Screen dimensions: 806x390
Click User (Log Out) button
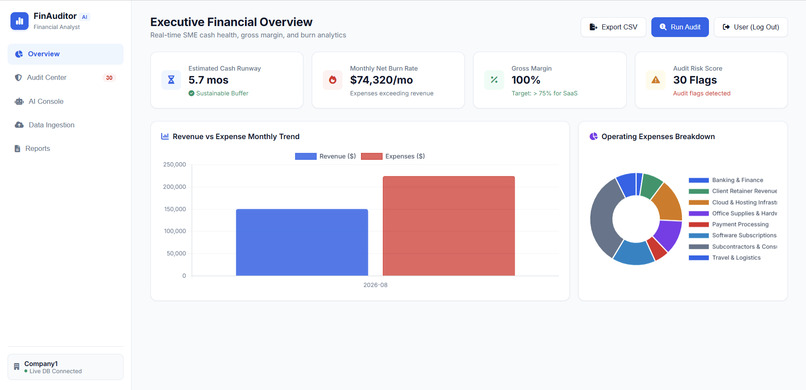tap(750, 27)
